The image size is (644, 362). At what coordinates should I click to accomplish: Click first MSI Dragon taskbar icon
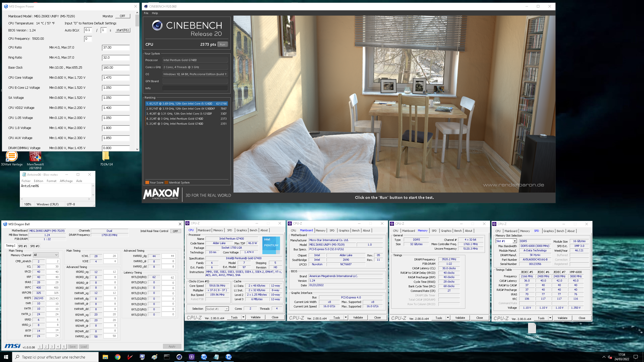click(x=204, y=357)
